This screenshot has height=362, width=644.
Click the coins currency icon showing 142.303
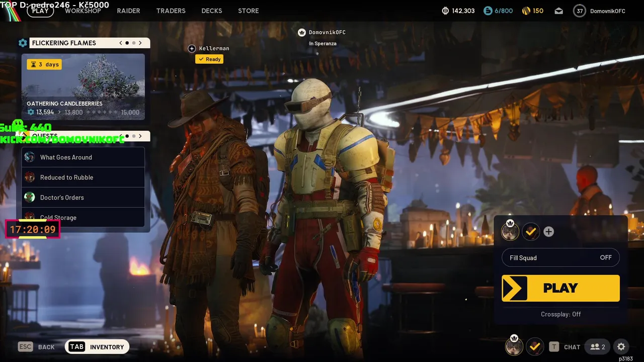pos(445,11)
